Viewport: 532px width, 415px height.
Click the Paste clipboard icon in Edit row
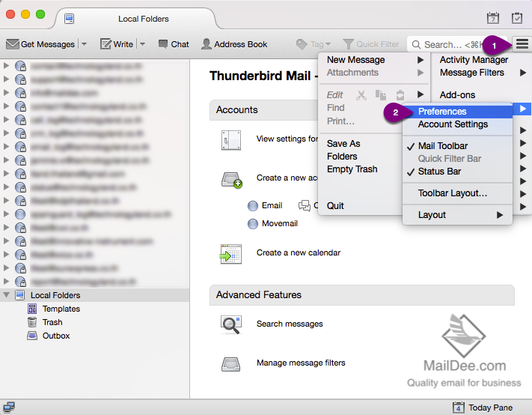click(400, 95)
